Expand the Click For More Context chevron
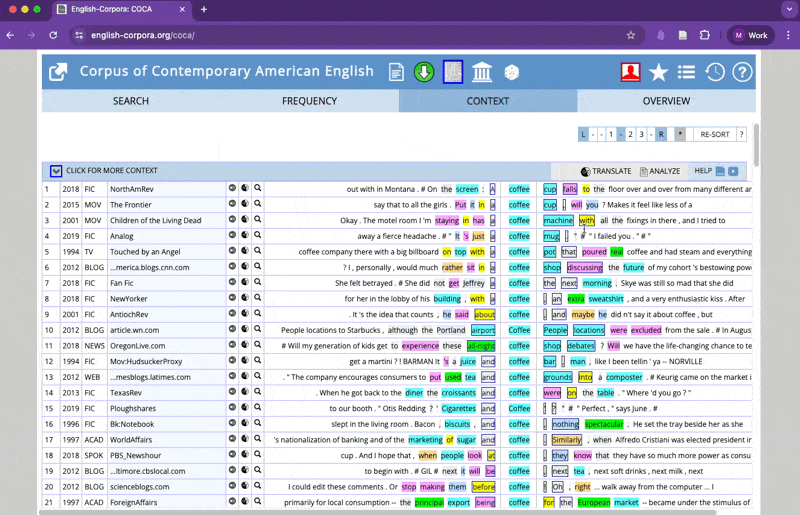This screenshot has height=515, width=800. pos(56,171)
